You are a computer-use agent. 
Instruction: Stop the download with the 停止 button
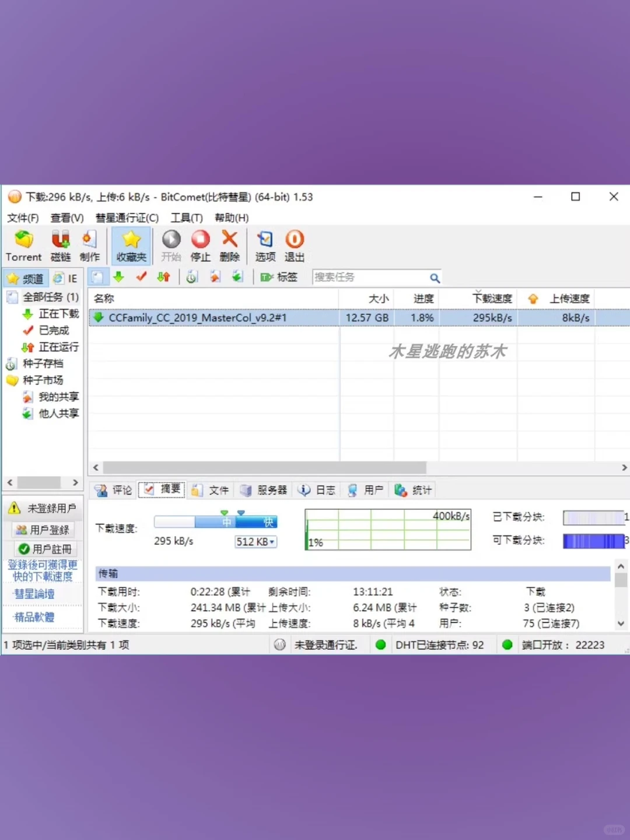tap(200, 246)
